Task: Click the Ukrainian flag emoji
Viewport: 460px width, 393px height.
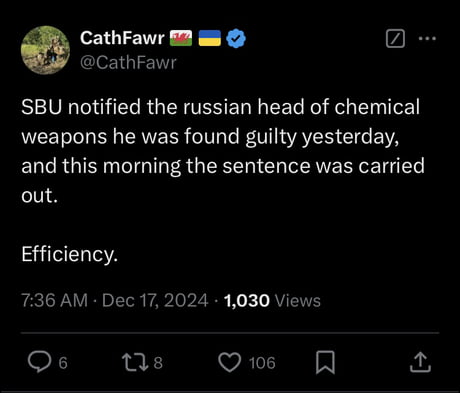Action: 210,38
